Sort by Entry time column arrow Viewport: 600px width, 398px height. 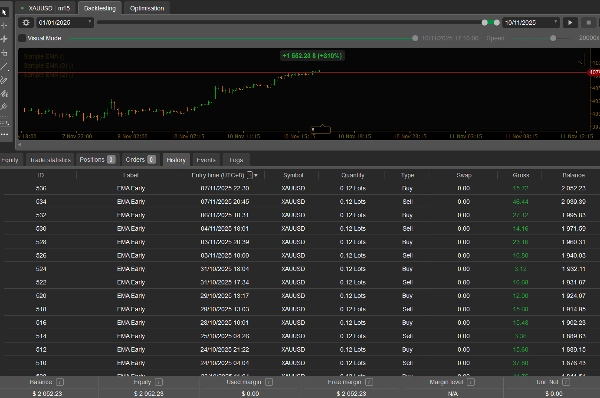pos(256,175)
